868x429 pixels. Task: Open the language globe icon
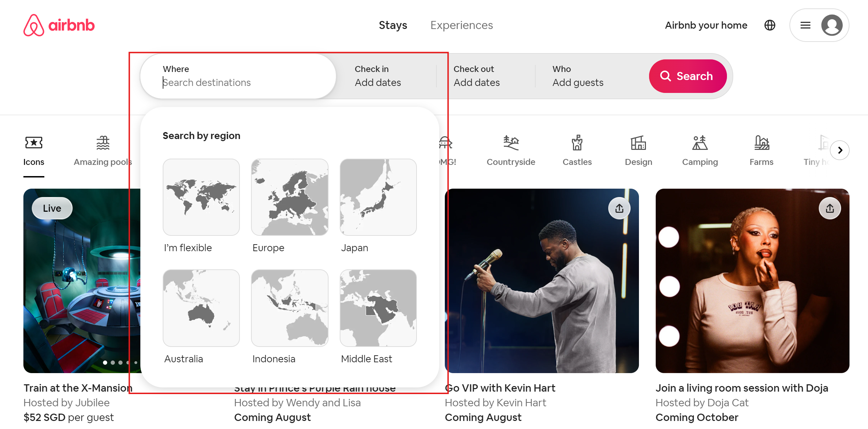pos(770,25)
